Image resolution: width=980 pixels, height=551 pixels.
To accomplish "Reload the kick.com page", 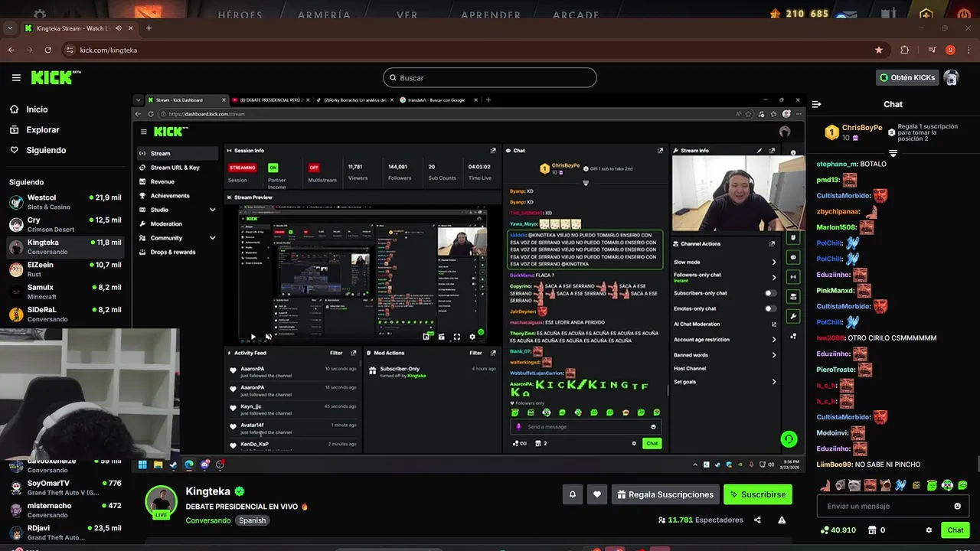I will [x=48, y=50].
